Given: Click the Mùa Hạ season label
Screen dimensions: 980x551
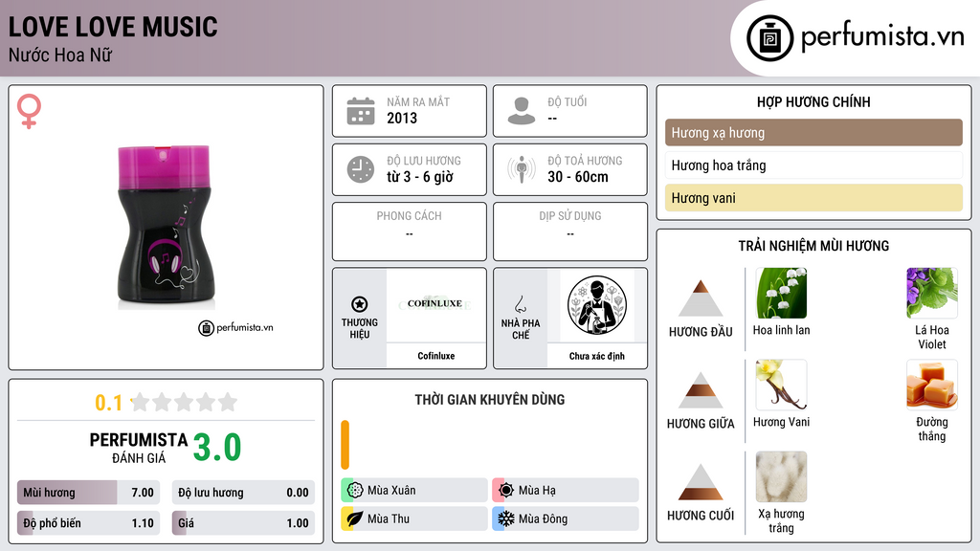Looking at the screenshot, I should click(x=537, y=491).
